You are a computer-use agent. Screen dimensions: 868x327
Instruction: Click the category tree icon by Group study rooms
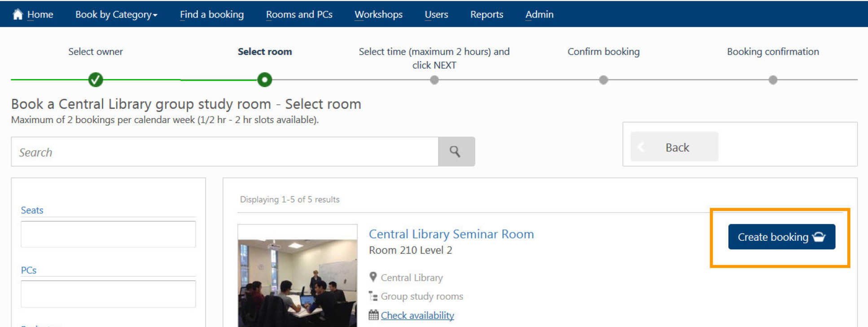tap(373, 296)
